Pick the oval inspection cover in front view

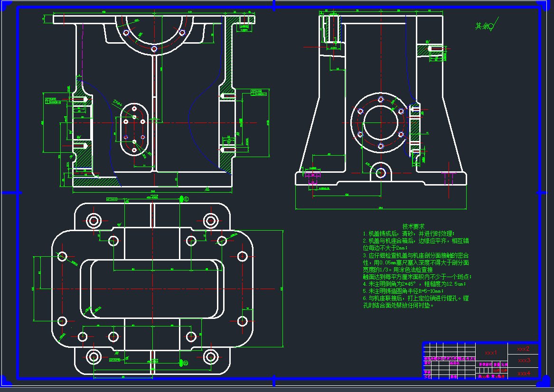134,129
